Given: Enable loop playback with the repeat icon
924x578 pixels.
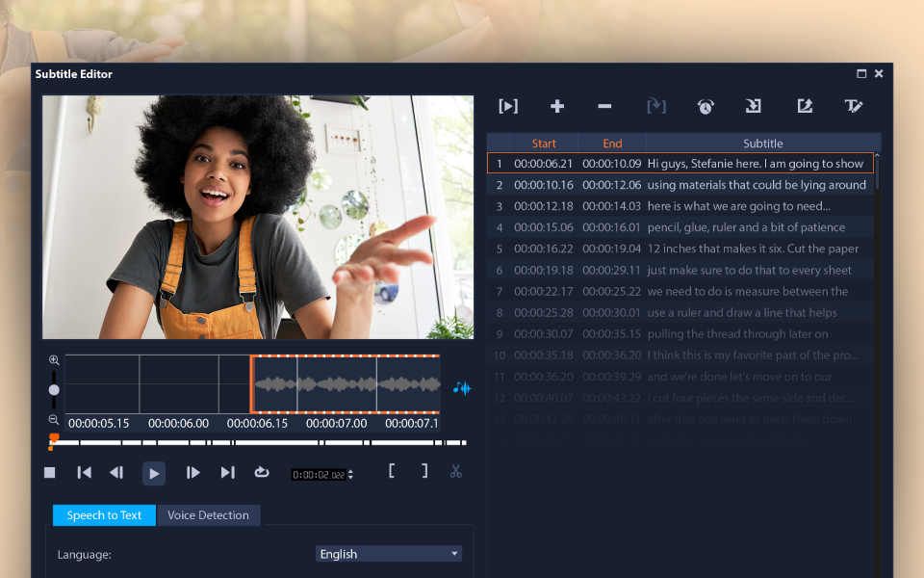Looking at the screenshot, I should pos(261,472).
